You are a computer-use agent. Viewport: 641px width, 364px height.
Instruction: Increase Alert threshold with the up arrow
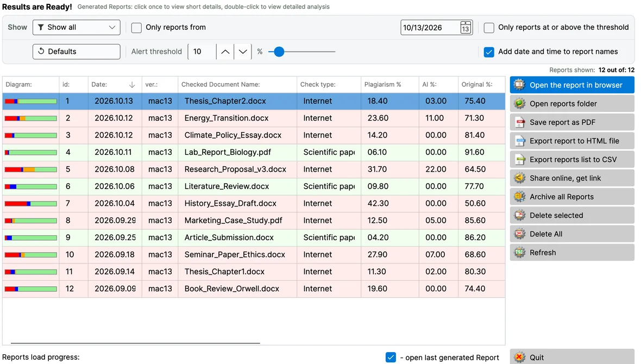click(225, 52)
